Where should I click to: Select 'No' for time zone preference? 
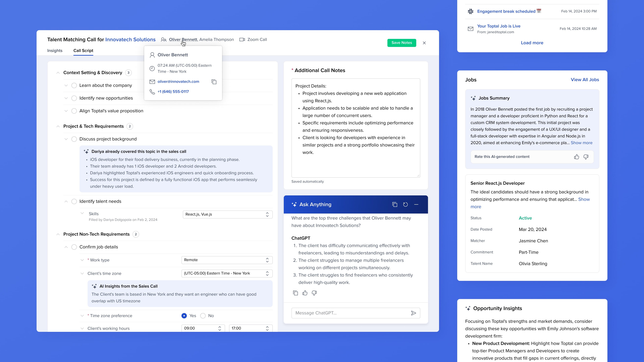click(x=203, y=316)
